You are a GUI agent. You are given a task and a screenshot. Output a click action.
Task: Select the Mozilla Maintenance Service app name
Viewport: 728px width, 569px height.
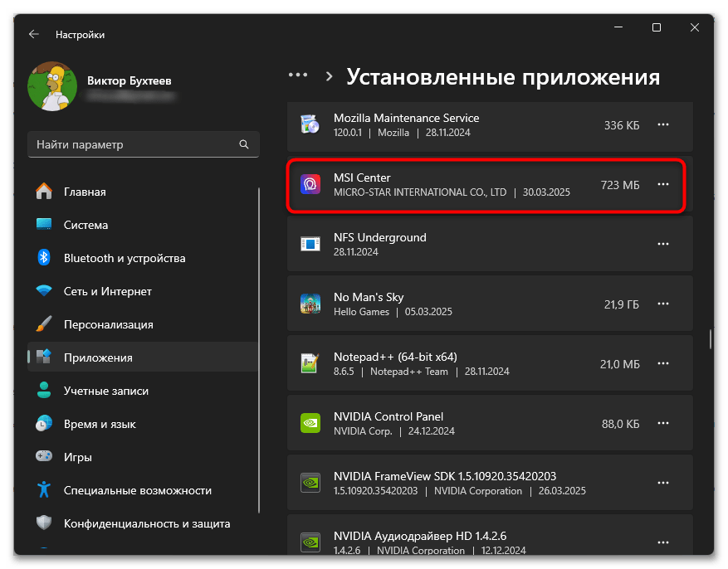pos(406,119)
